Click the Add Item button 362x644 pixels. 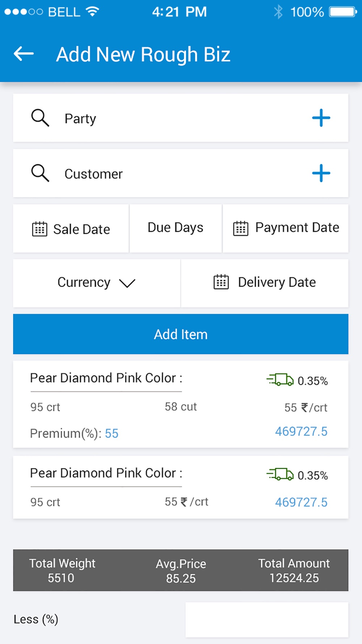(x=181, y=334)
